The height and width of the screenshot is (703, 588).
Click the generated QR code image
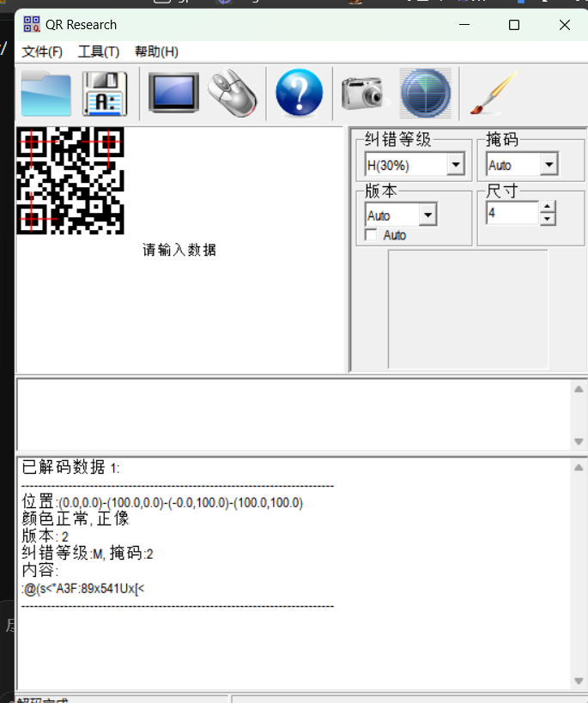pos(70,181)
